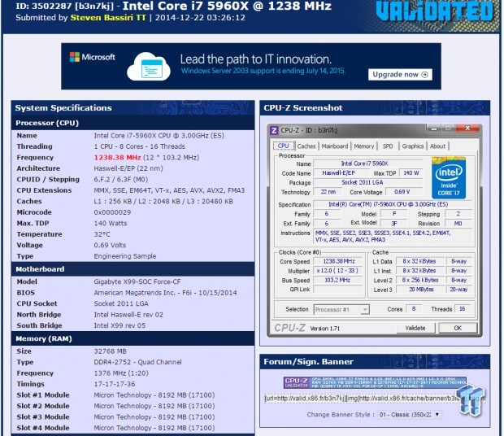Click the Package Socket 2011 LGA field

tap(367, 182)
